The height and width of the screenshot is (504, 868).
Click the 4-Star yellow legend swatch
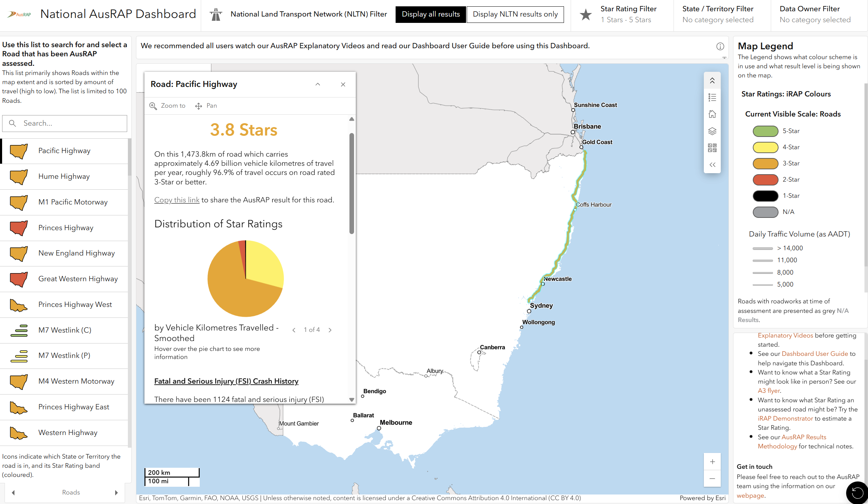[x=765, y=147]
